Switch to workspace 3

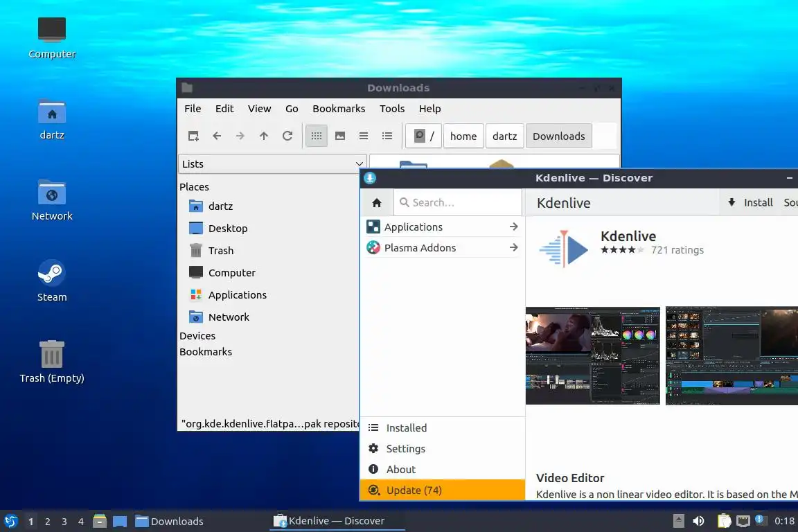[x=64, y=522]
